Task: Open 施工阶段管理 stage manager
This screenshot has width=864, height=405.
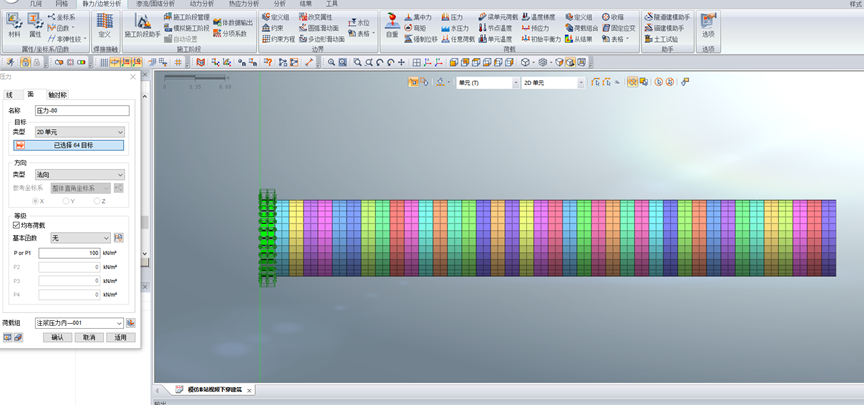Action: (x=187, y=17)
